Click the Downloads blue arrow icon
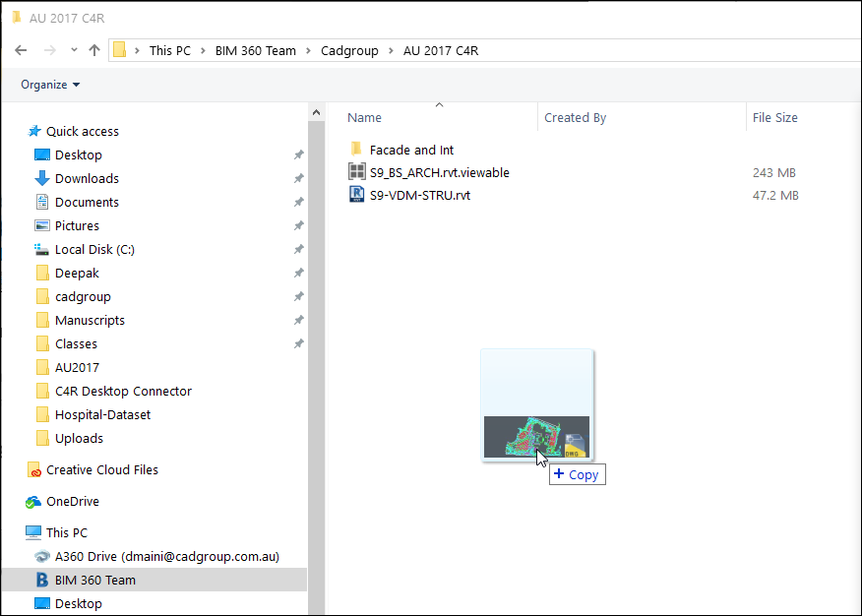 tap(41, 178)
